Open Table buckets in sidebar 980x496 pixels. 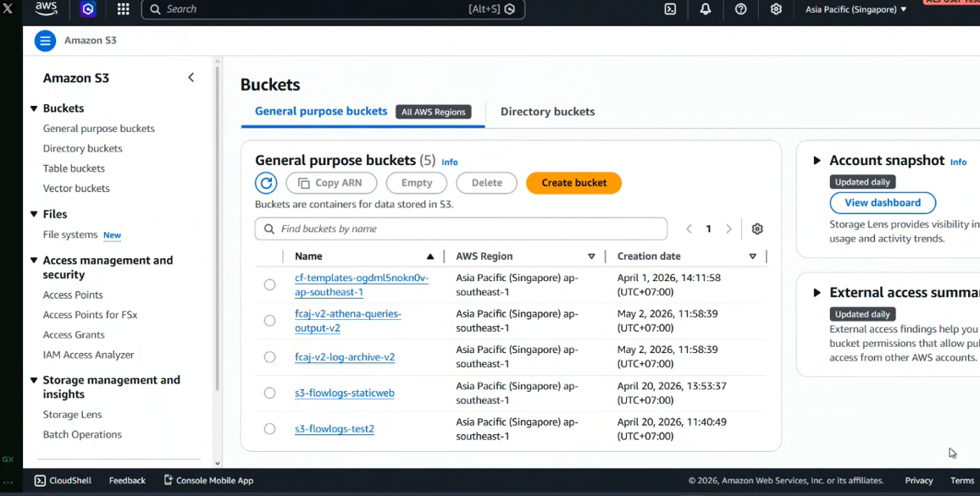(74, 168)
